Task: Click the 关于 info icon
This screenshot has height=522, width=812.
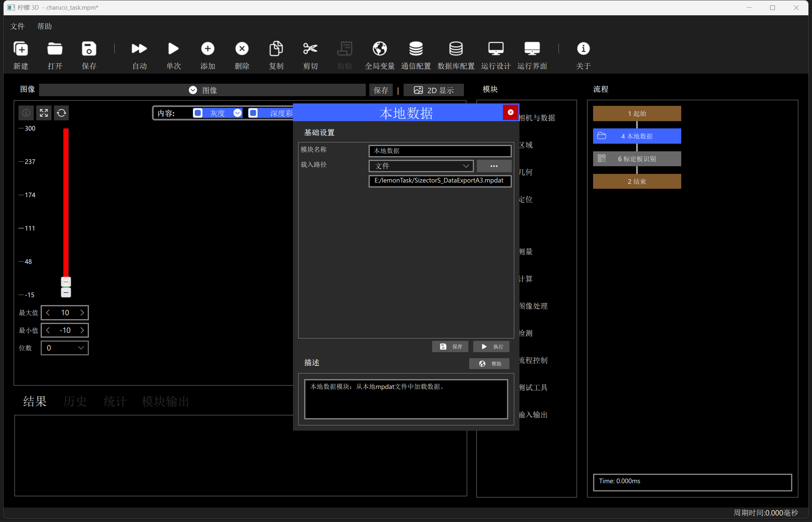Action: [583, 49]
